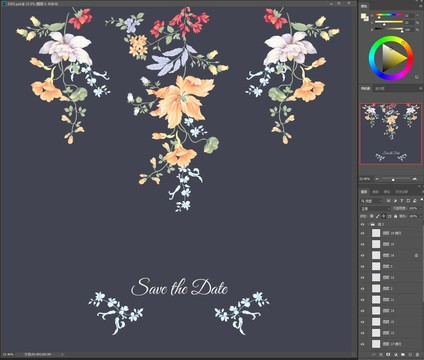The width and height of the screenshot is (424, 360).
Task: Click the Navigator zoom slider
Action: [x=395, y=179]
